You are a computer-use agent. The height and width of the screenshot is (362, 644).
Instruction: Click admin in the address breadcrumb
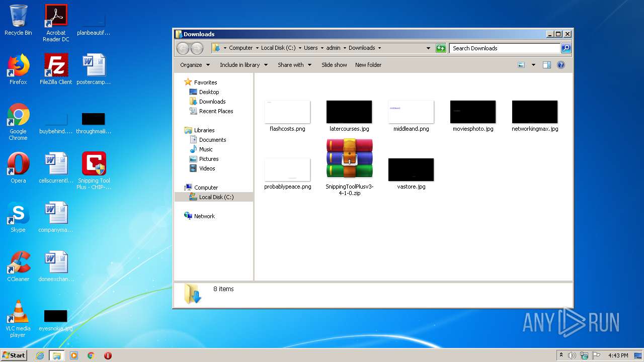click(333, 48)
